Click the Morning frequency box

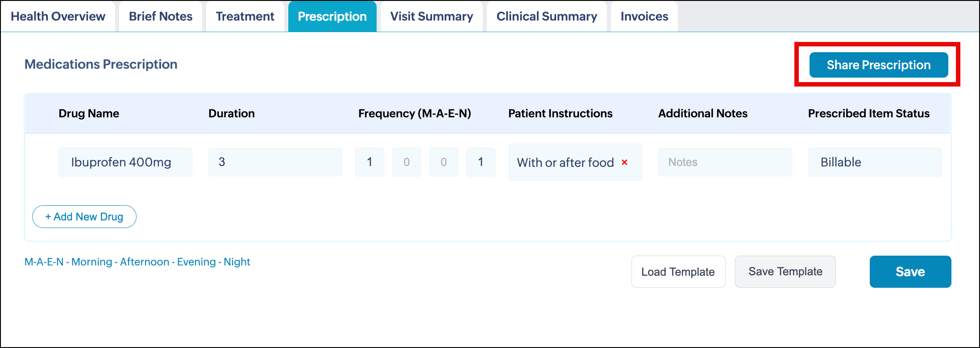370,162
